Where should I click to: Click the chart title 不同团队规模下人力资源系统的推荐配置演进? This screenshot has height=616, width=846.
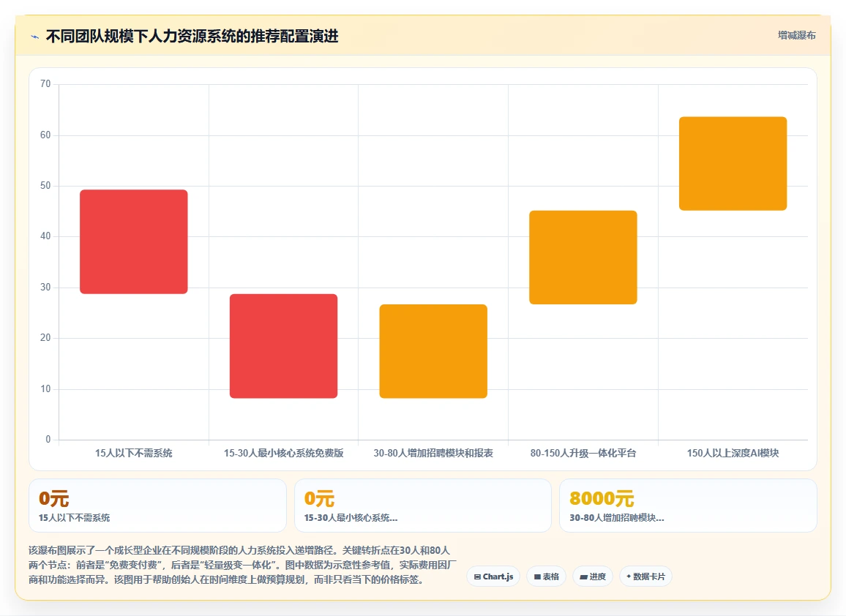tap(192, 36)
